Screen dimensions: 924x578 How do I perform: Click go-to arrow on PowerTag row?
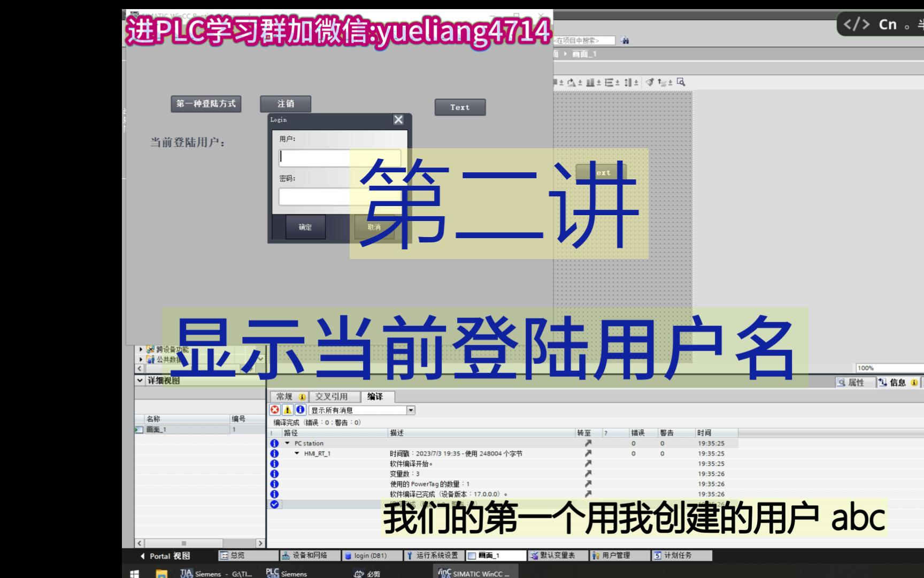[x=588, y=484]
